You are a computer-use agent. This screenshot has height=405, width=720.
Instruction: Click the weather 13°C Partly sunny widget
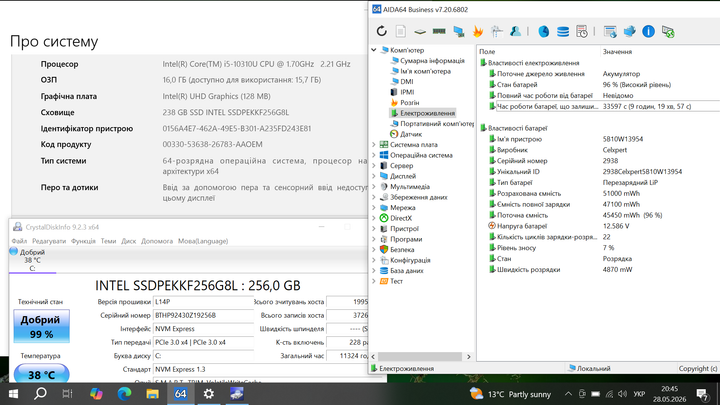click(510, 394)
